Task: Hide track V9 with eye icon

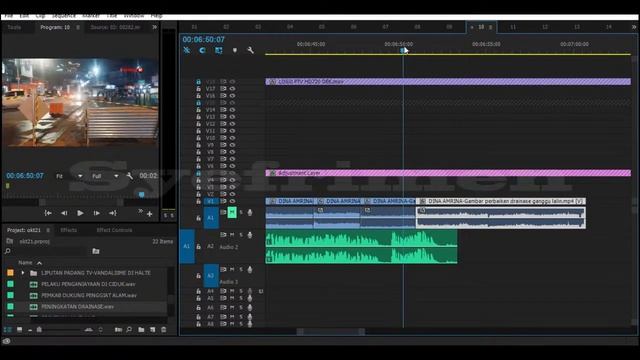Action: [232, 145]
